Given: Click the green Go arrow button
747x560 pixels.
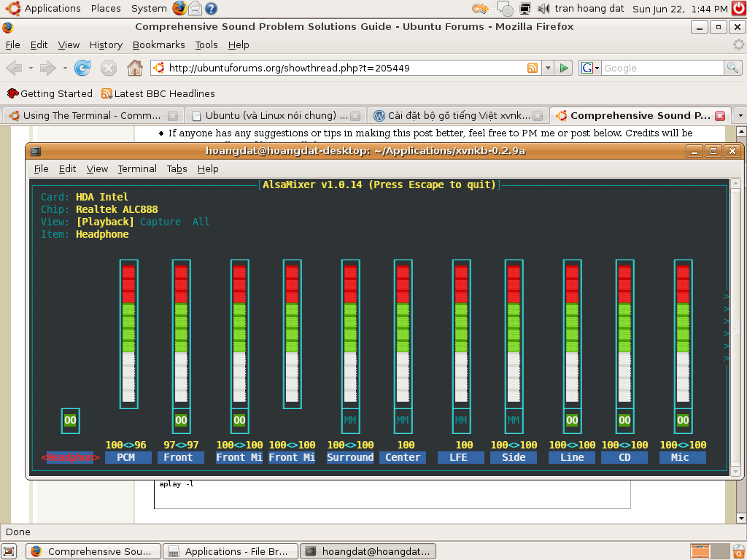Looking at the screenshot, I should click(564, 68).
